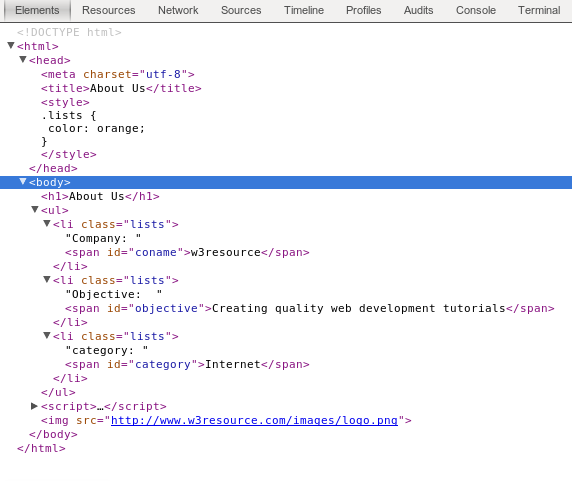Open the Network tab
This screenshot has height=481, width=572.
[x=178, y=10]
